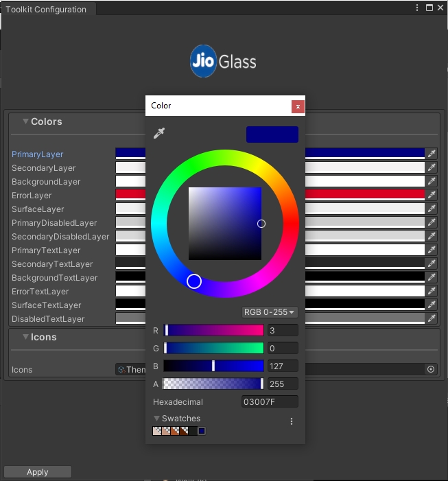Select the Toolkit Configuration tab

click(x=46, y=10)
